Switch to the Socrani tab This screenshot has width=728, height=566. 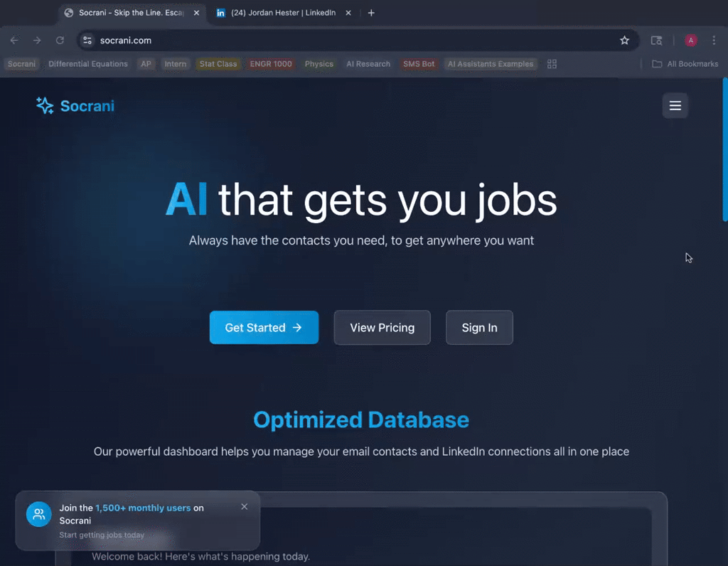coord(132,13)
